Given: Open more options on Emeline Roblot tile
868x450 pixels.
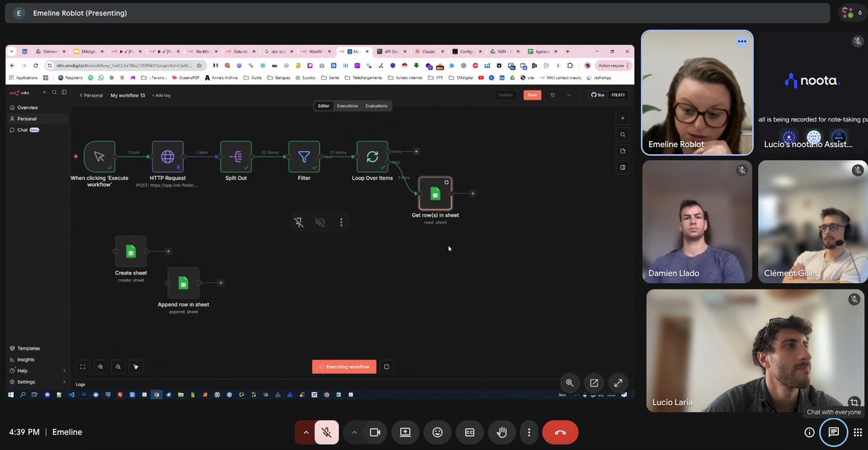Looking at the screenshot, I should 741,41.
